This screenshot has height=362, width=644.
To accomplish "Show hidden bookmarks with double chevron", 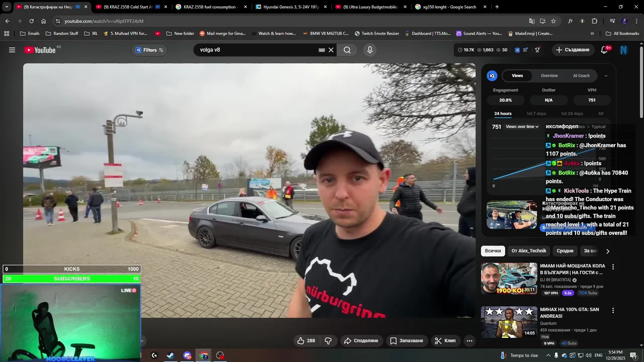I will 592,34.
